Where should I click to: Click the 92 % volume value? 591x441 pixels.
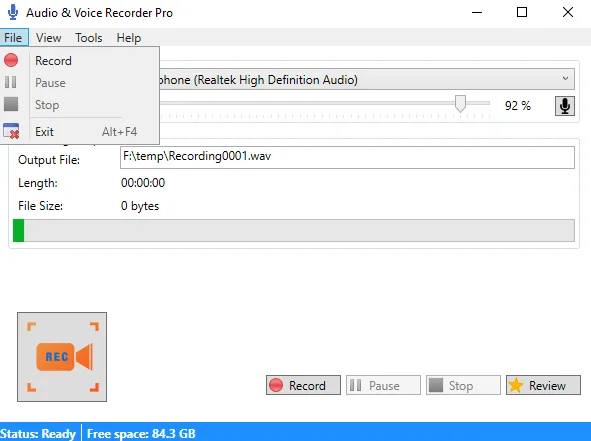[518, 106]
